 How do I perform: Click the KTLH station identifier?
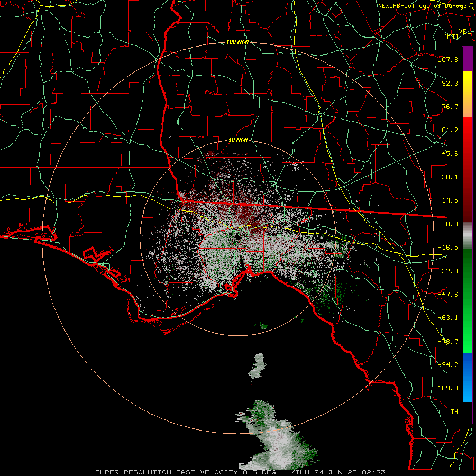point(300,472)
